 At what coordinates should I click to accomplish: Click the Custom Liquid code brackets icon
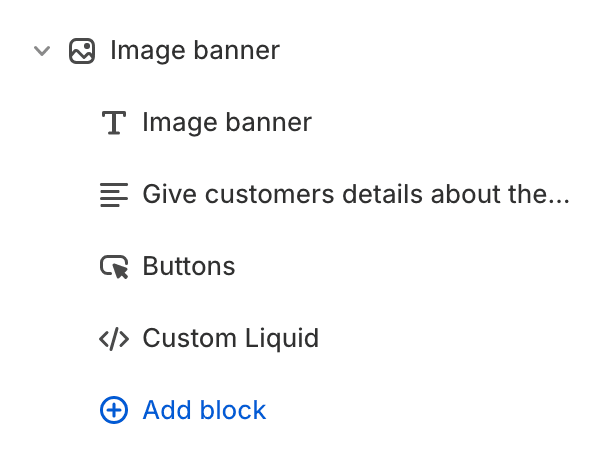[x=114, y=339]
